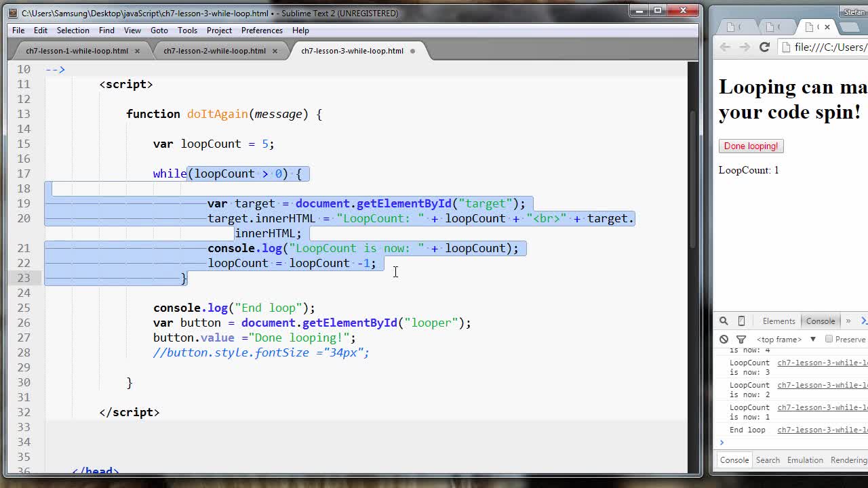Open the Preferences menu
The width and height of the screenshot is (868, 488).
coord(262,30)
